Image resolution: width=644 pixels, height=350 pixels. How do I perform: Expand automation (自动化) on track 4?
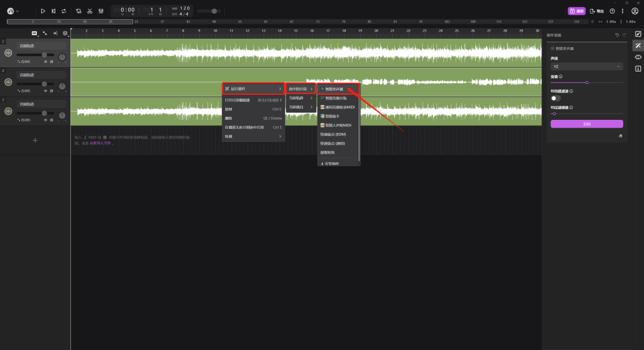pyautogui.click(x=24, y=91)
